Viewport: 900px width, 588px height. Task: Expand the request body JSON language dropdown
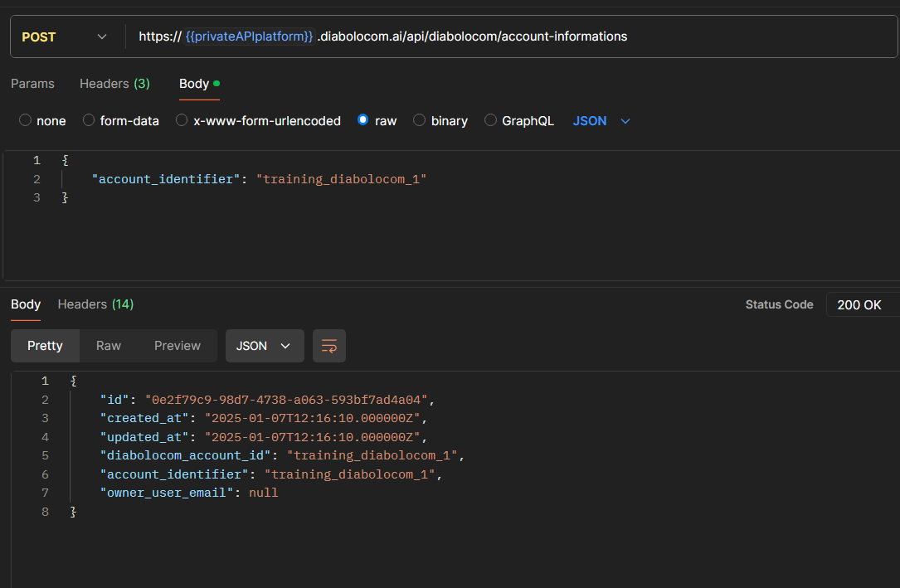(x=601, y=120)
